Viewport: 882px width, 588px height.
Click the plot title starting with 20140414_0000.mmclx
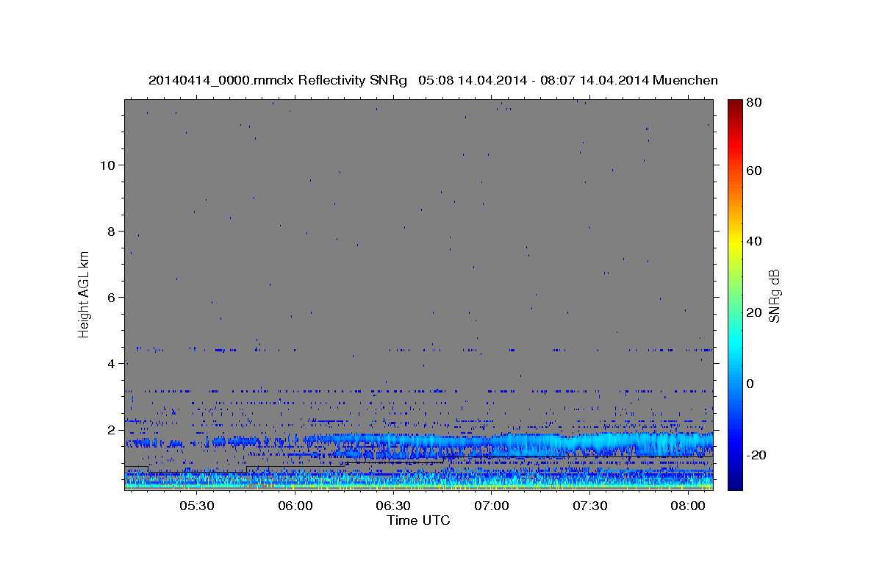[x=433, y=80]
